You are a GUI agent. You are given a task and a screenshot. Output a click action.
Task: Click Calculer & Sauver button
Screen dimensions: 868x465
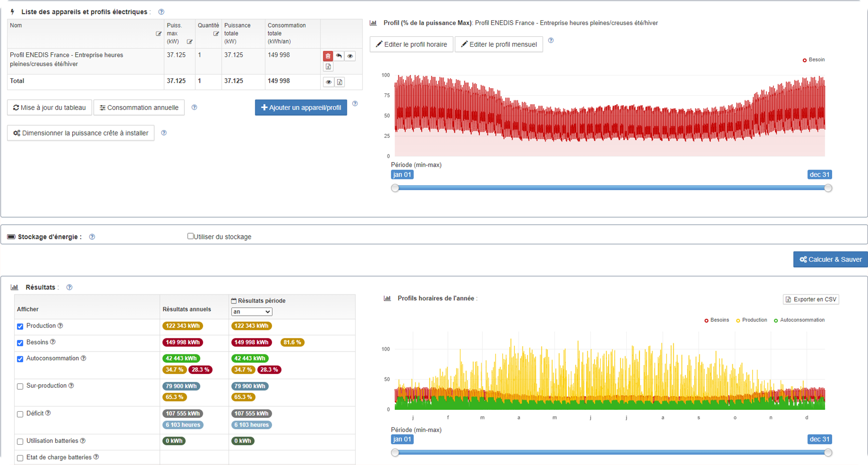pos(830,260)
